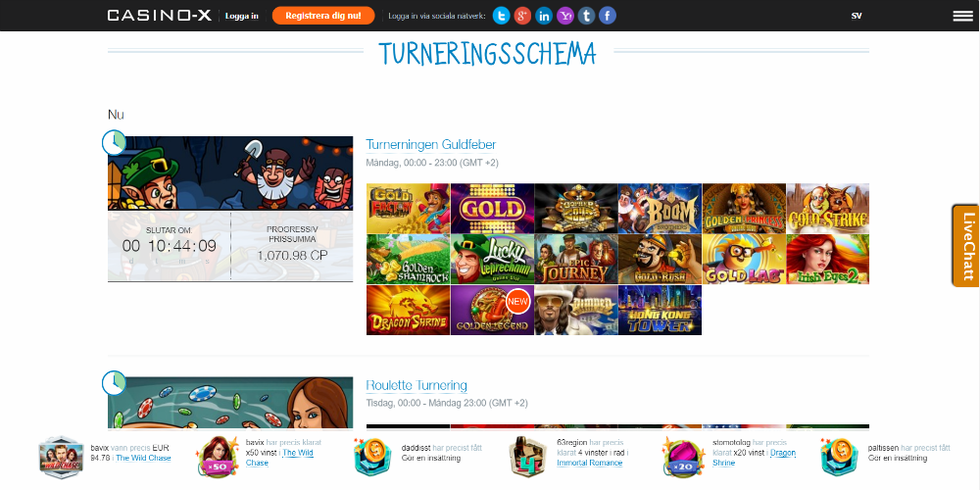Open Gold Rush game thumbnail
This screenshot has height=490, width=980.
(x=660, y=260)
